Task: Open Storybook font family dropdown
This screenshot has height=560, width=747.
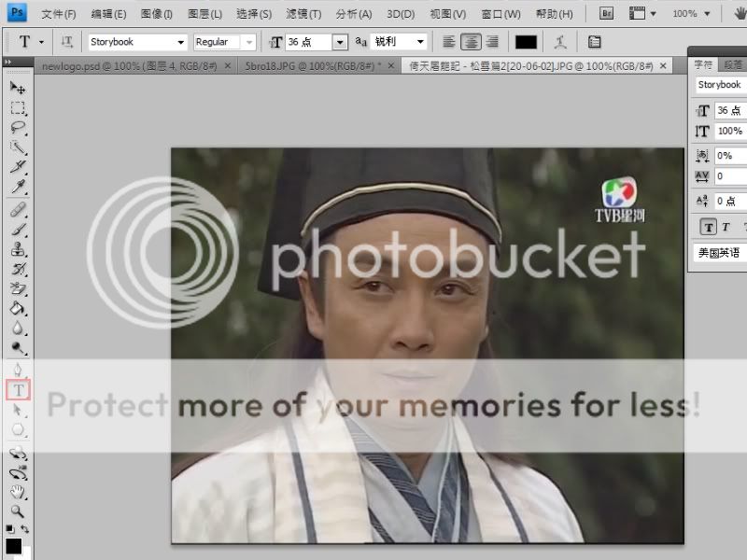Action: click(x=180, y=42)
